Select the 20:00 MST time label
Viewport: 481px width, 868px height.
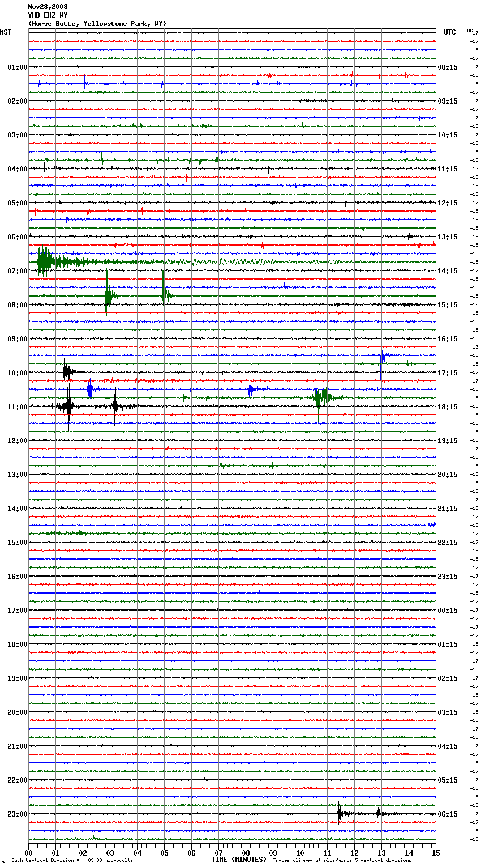pyautogui.click(x=18, y=712)
